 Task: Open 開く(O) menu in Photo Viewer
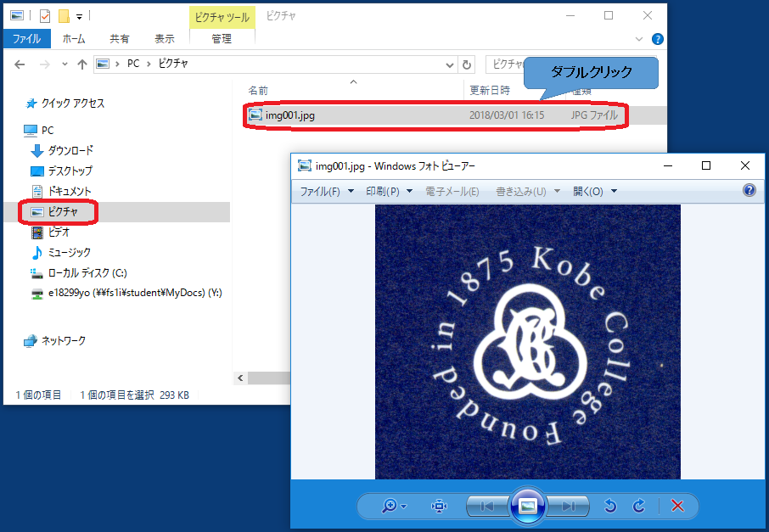pos(594,191)
